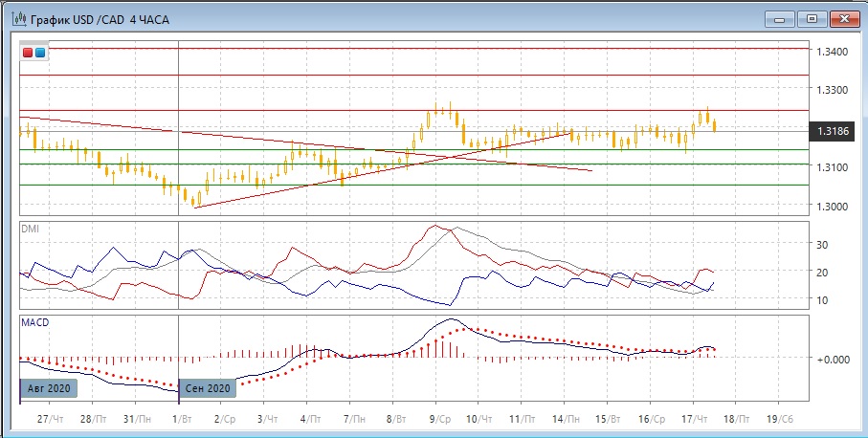Minimize the USD/CAD chart window
This screenshot has width=868, height=438.
coord(781,18)
